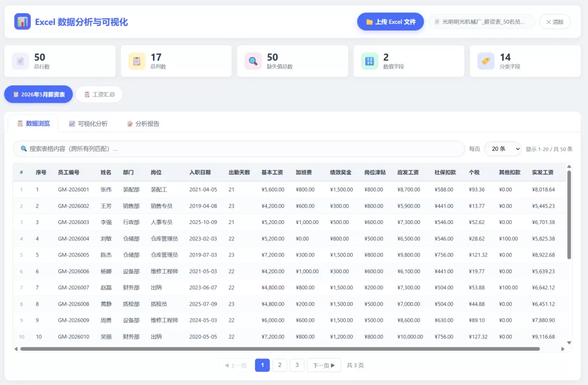Click the disabled 上一页 previous page button

pyautogui.click(x=236, y=365)
